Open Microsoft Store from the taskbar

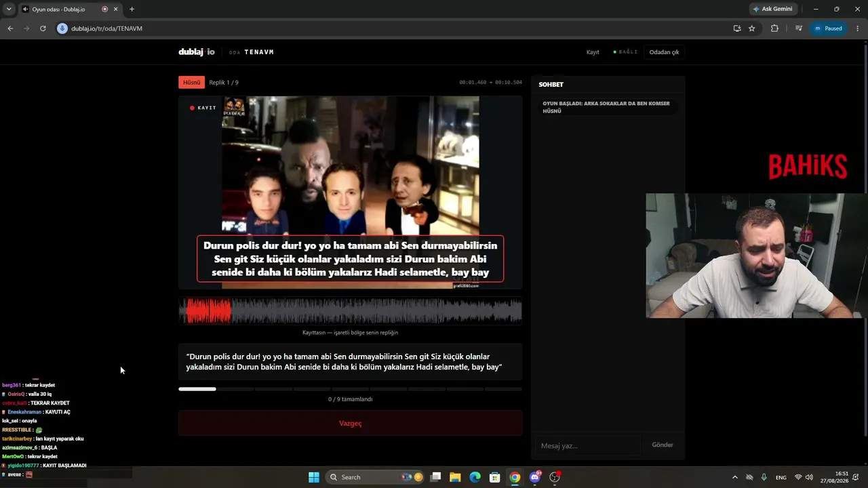[495, 477]
